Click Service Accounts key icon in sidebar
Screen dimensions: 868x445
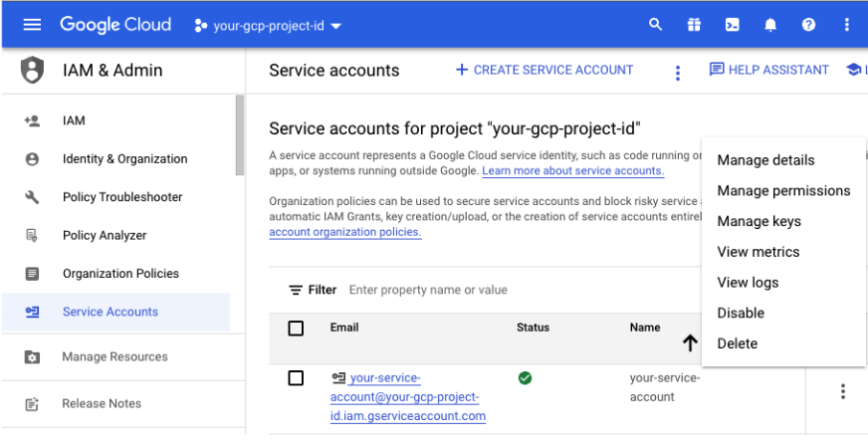click(x=32, y=313)
